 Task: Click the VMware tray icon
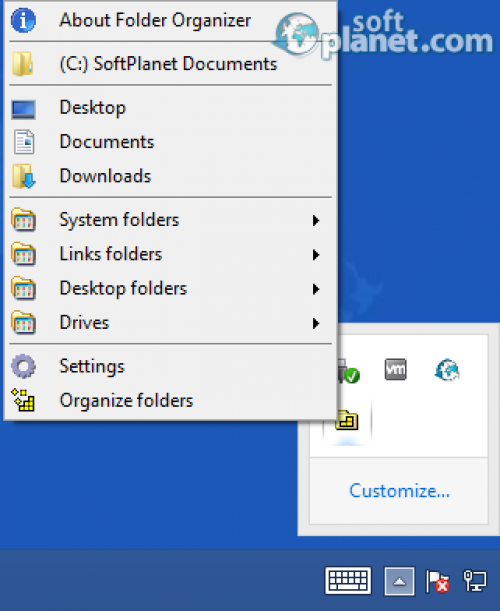click(396, 369)
